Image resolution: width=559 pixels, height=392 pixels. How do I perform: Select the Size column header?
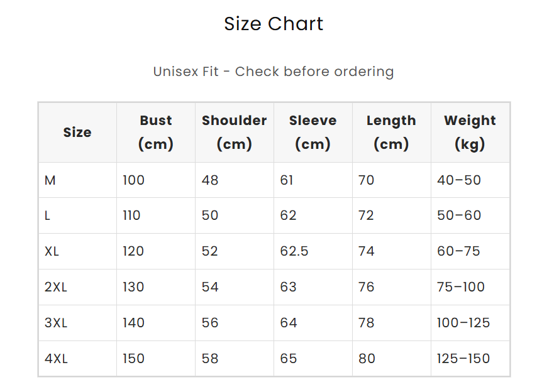point(77,133)
